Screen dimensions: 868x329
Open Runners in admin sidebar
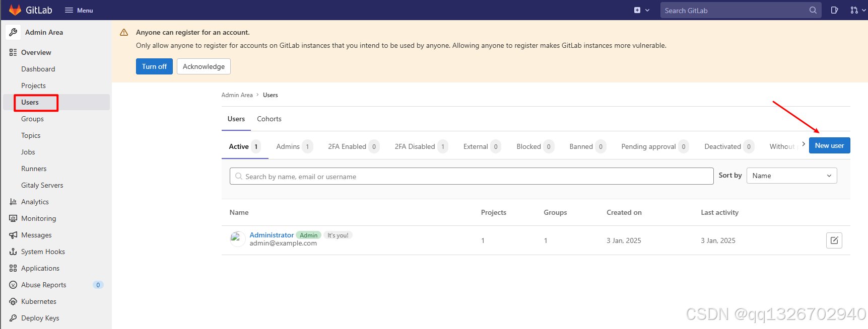click(x=34, y=169)
